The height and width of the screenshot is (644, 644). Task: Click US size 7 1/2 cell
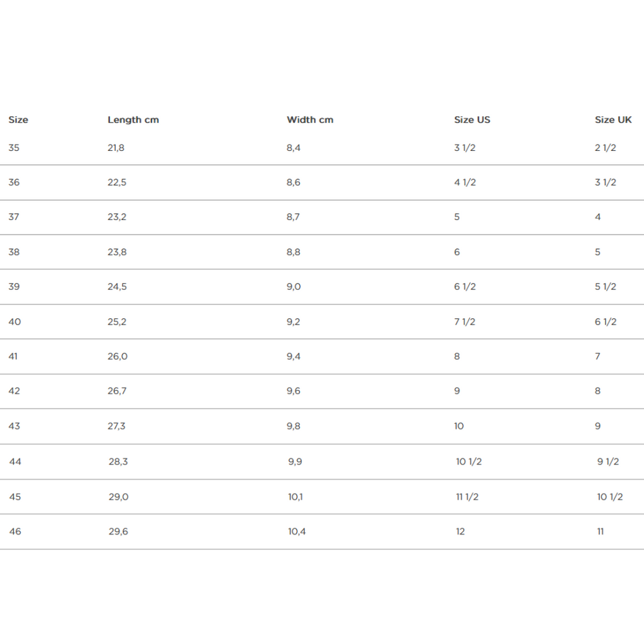coord(465,321)
